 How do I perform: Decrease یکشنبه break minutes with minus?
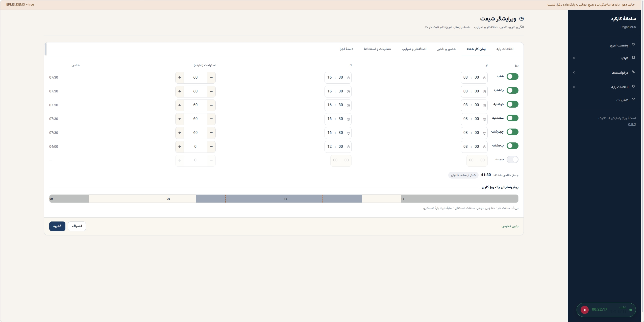pos(211,91)
